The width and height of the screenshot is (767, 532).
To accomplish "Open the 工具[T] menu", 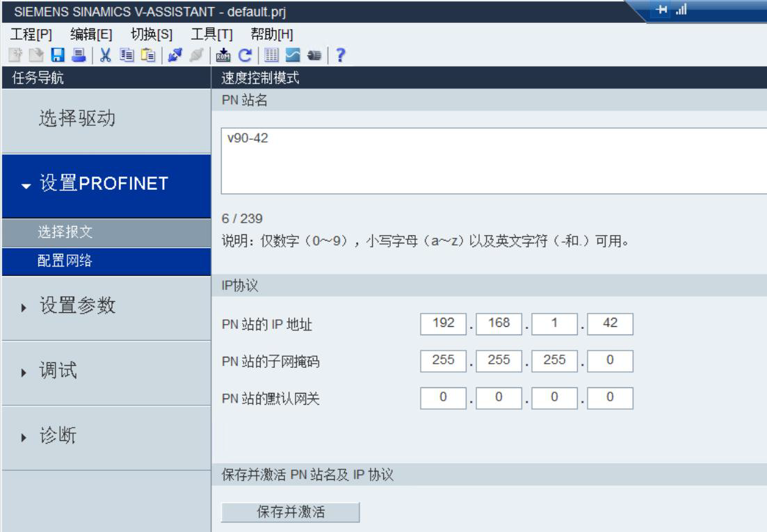I will tap(211, 34).
